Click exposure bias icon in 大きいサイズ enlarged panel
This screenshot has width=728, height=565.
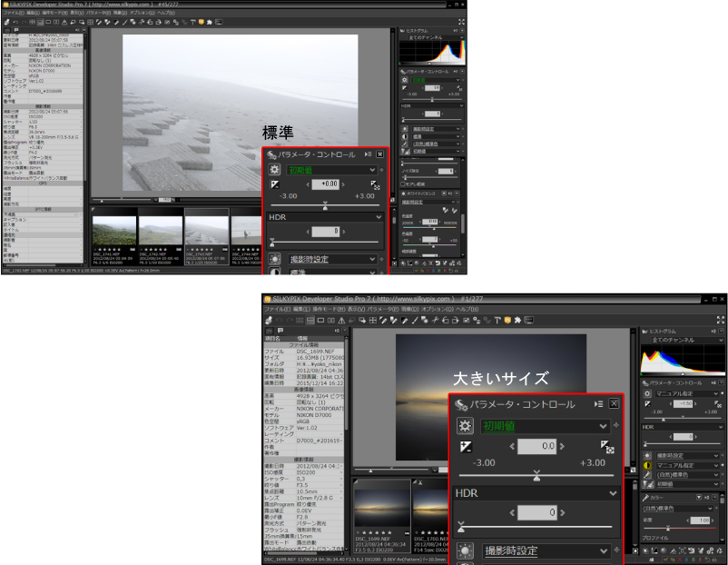(x=466, y=447)
